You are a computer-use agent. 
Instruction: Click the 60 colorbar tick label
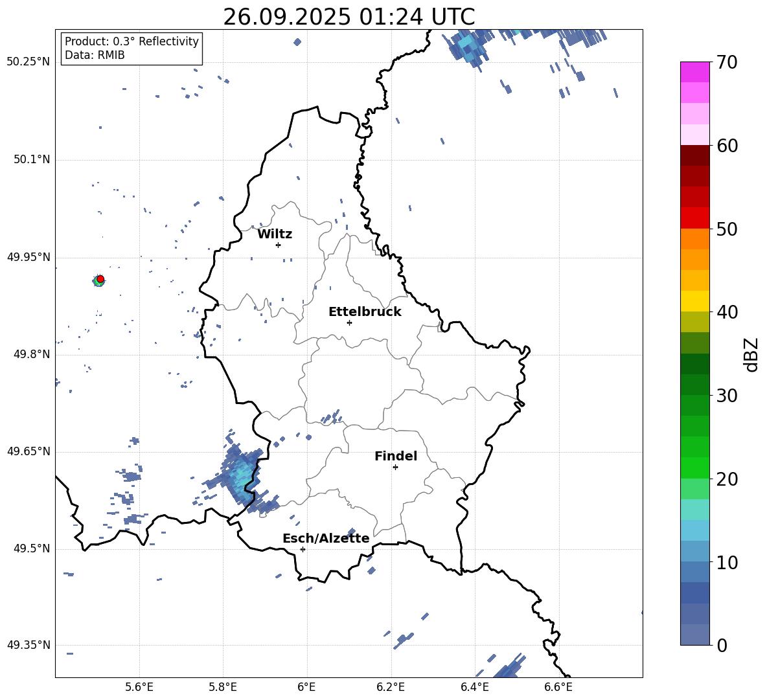tap(727, 146)
